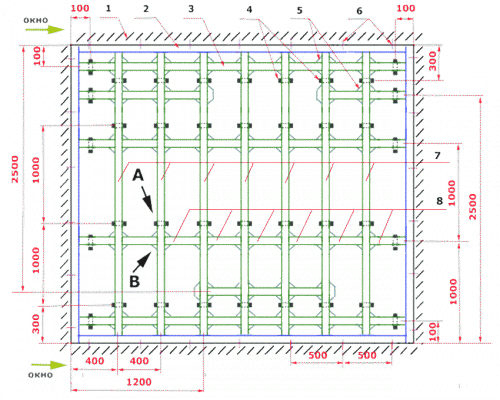Viewport: 500px width, 400px height.
Task: Click the green arrow beside top окно label
Action: tap(45, 30)
